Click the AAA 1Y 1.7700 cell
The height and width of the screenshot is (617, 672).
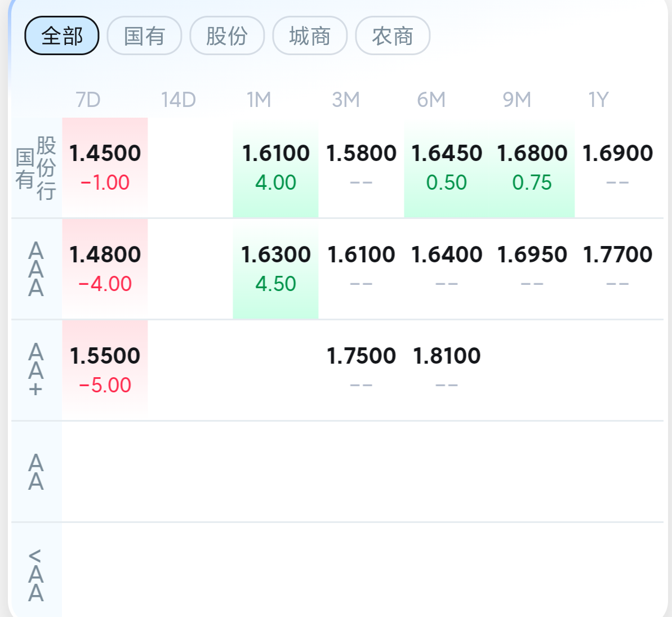tap(617, 268)
